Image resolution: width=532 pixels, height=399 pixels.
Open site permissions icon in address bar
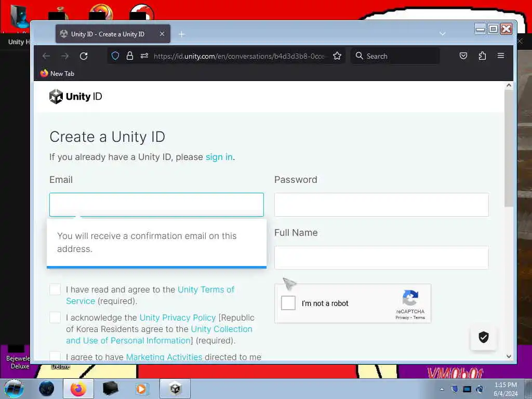tap(144, 56)
